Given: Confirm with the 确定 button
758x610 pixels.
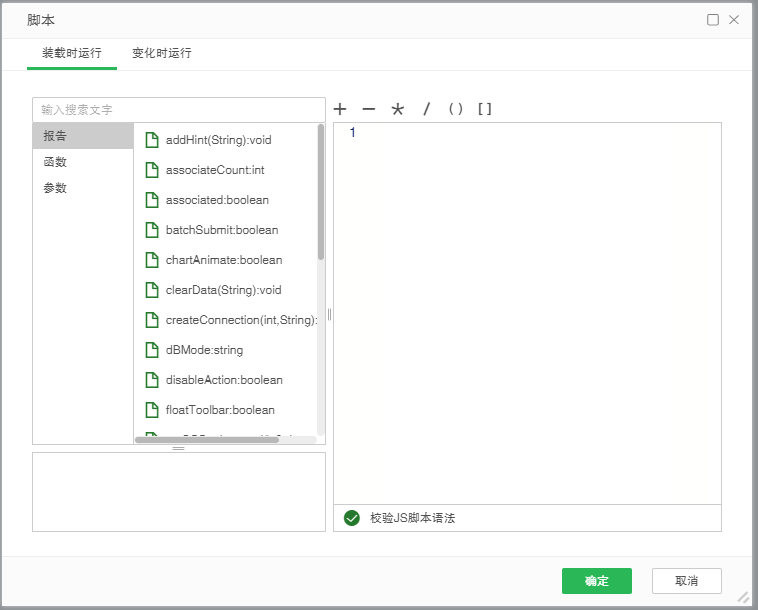Looking at the screenshot, I should pos(596,581).
